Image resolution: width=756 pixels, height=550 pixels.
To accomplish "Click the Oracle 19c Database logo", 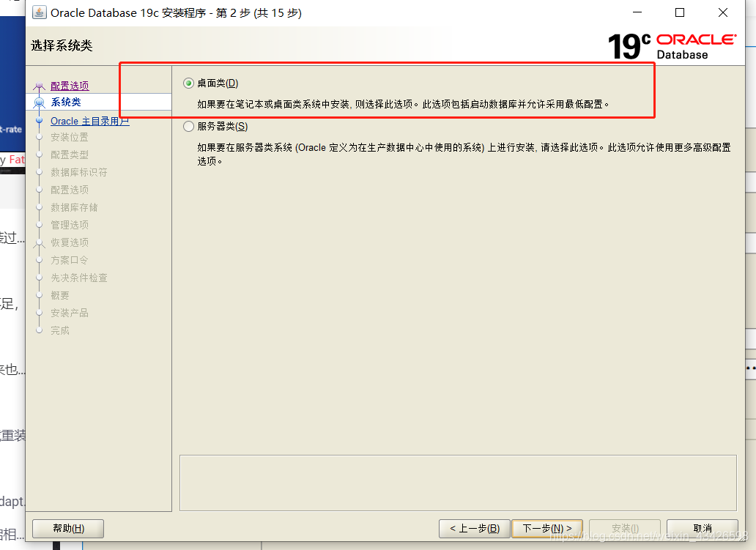I will tap(672, 46).
